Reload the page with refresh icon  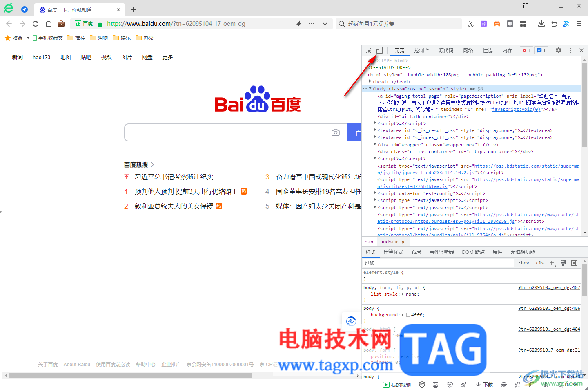pos(36,24)
